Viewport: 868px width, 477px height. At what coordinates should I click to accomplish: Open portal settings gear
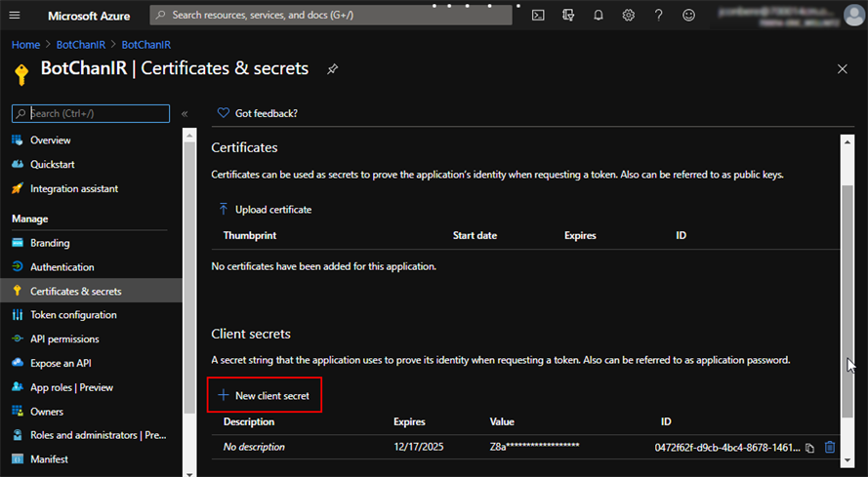[629, 15]
